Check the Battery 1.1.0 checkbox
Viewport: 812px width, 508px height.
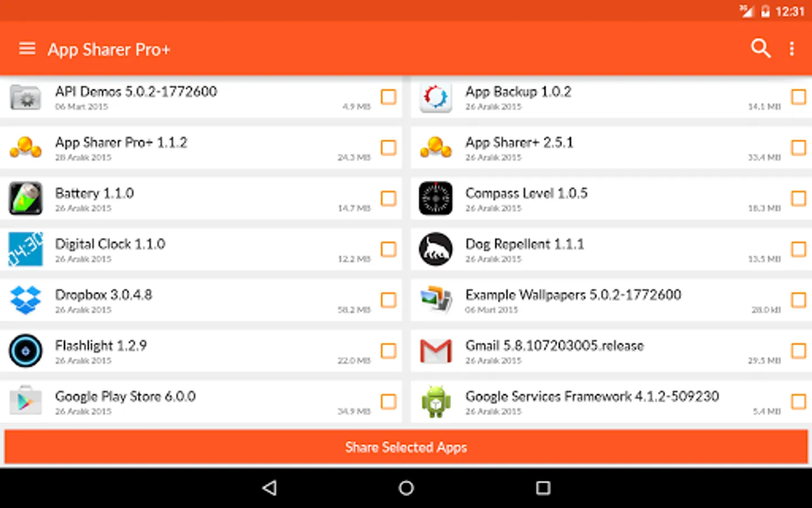pos(389,198)
